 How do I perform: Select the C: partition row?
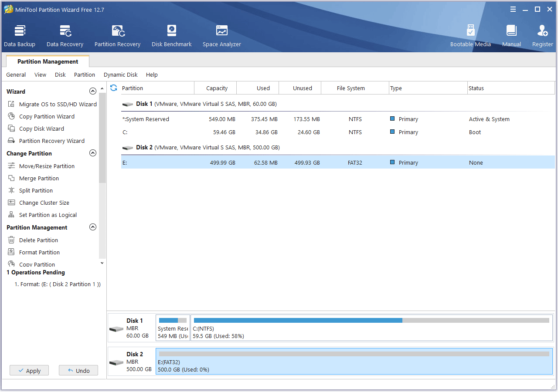point(338,132)
